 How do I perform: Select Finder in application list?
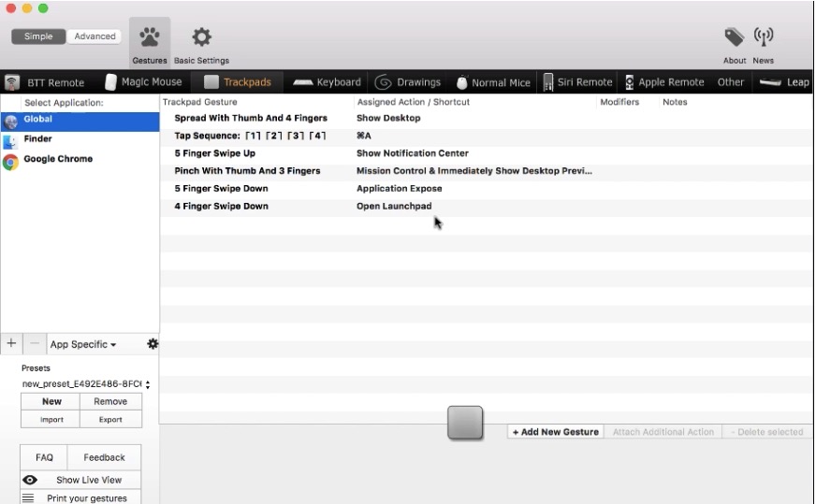click(x=80, y=141)
